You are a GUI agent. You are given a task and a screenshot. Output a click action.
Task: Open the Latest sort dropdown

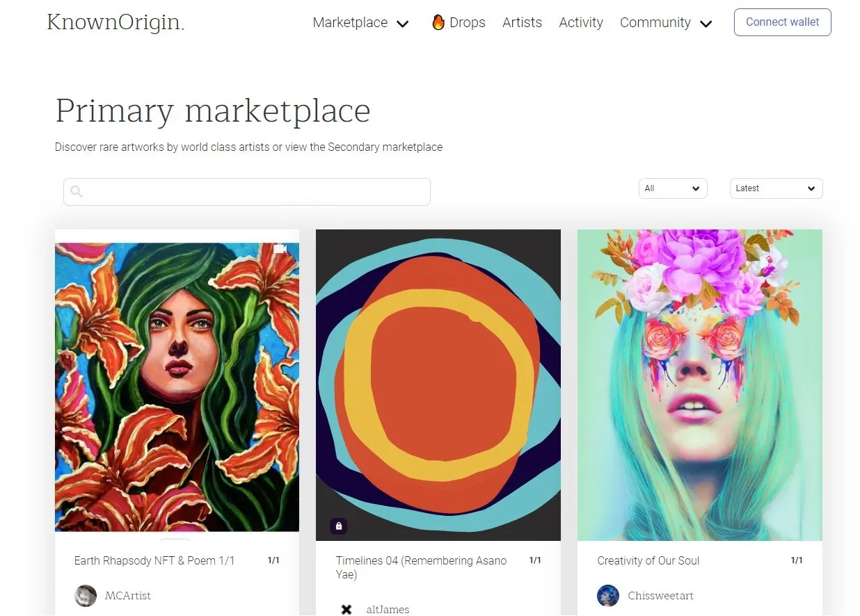[776, 188]
